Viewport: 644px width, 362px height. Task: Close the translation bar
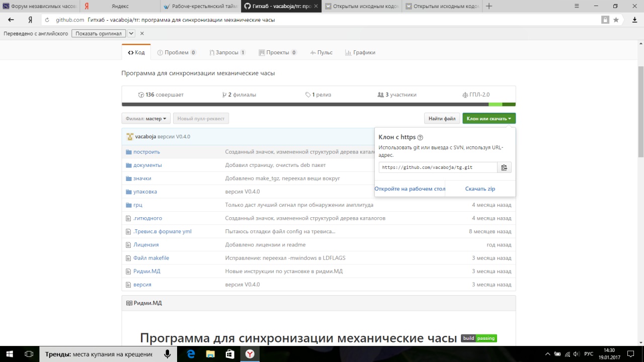[142, 34]
